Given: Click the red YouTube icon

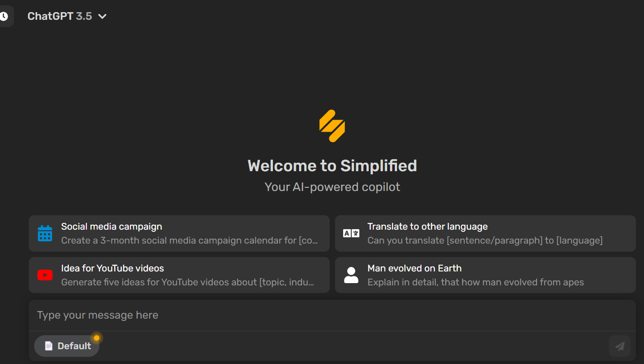Looking at the screenshot, I should [x=45, y=275].
